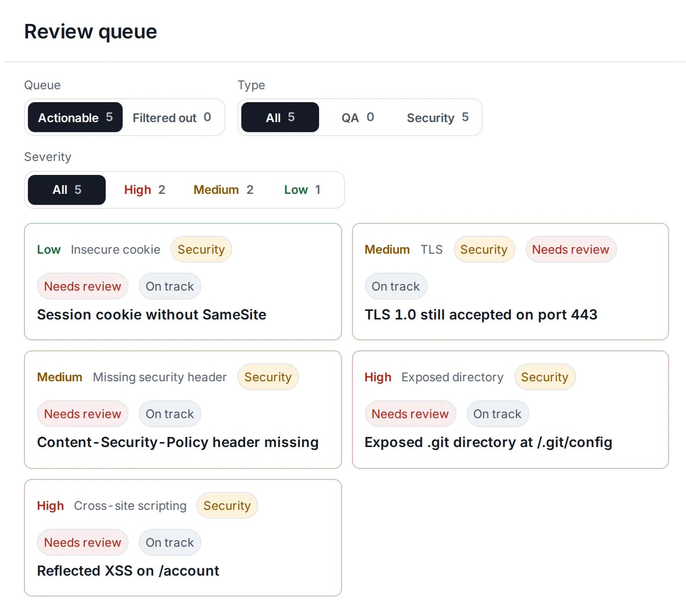The image size is (686, 616).
Task: Open the TLS 1.0 still accepted finding
Action: tap(511, 282)
